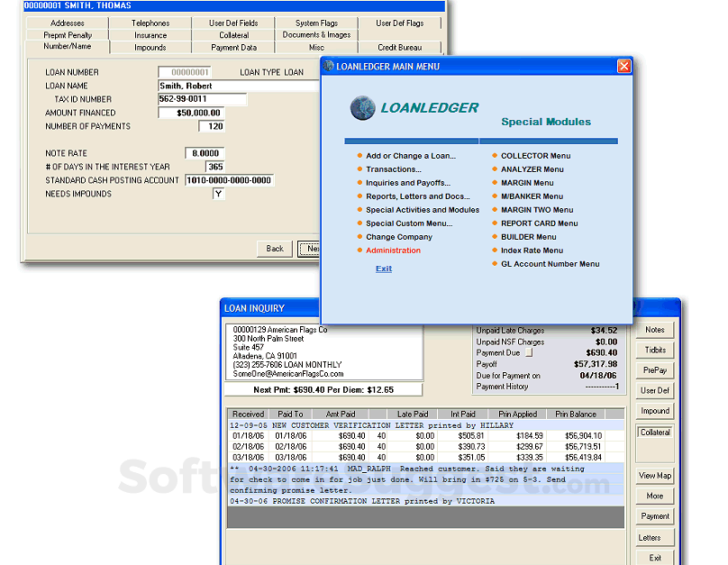Click the Notes button in Loan Inquiry

[655, 330]
